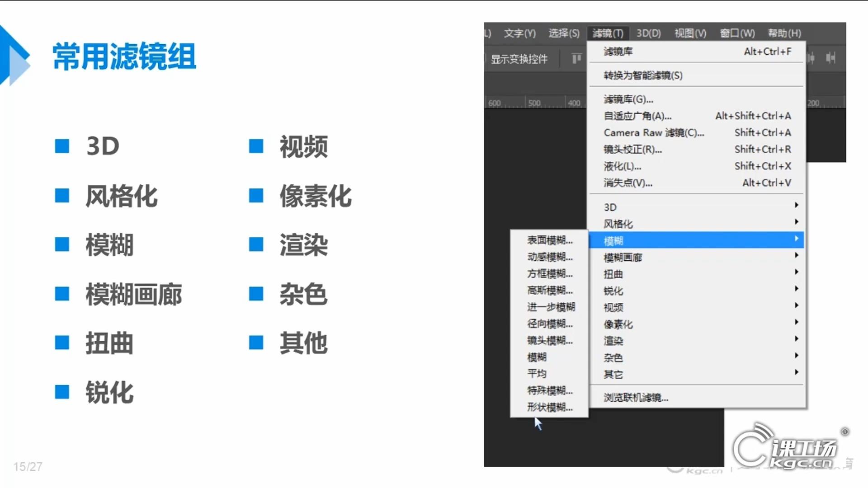Select 动感模糊... filter
Viewport: 868px width, 488px height.
549,257
